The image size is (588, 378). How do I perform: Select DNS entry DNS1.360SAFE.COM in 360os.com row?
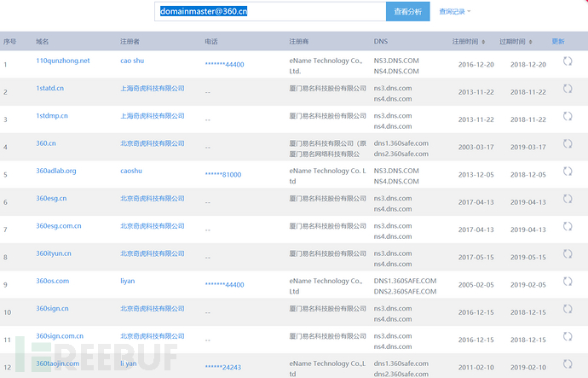point(405,281)
